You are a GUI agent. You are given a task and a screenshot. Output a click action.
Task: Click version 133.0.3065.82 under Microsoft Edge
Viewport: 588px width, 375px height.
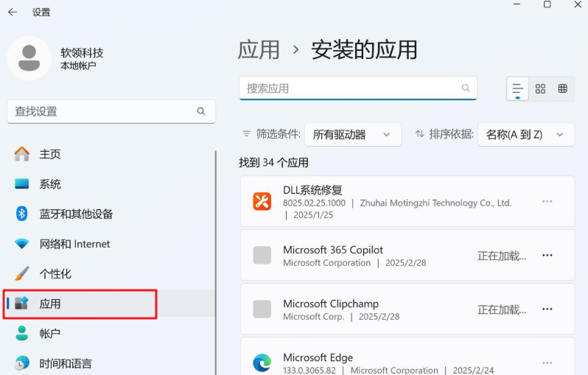click(309, 370)
